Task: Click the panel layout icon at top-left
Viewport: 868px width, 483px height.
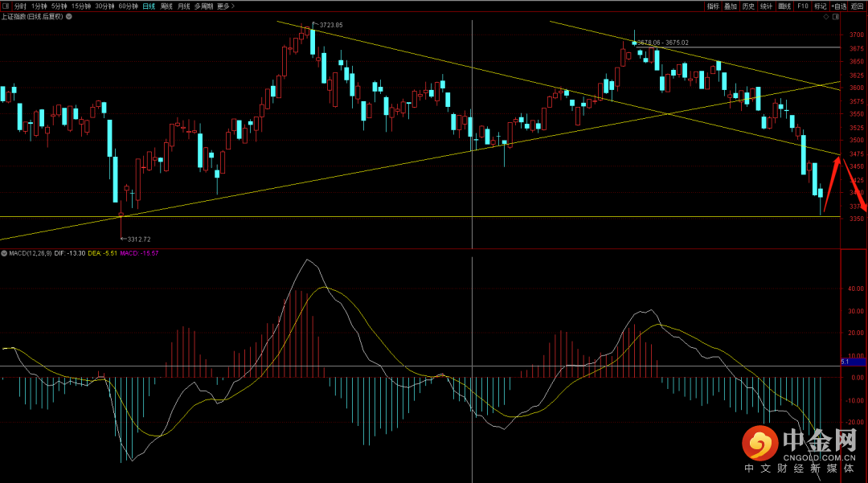Action: 6,6
